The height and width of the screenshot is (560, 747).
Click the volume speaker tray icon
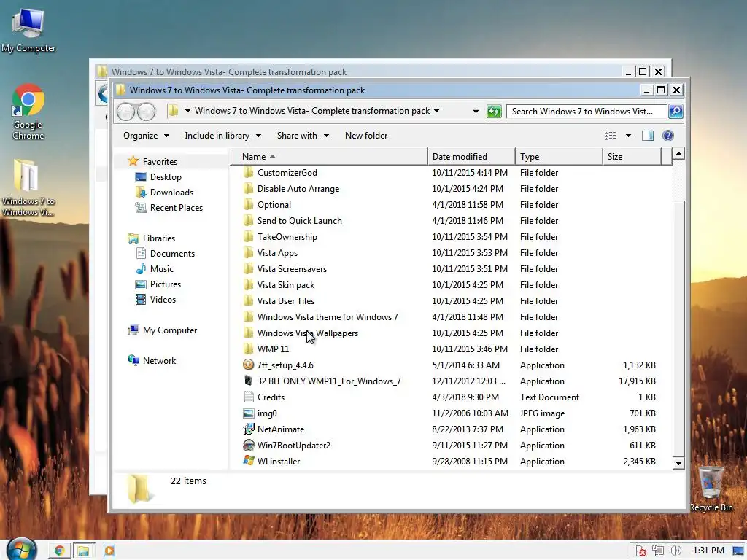point(675,551)
